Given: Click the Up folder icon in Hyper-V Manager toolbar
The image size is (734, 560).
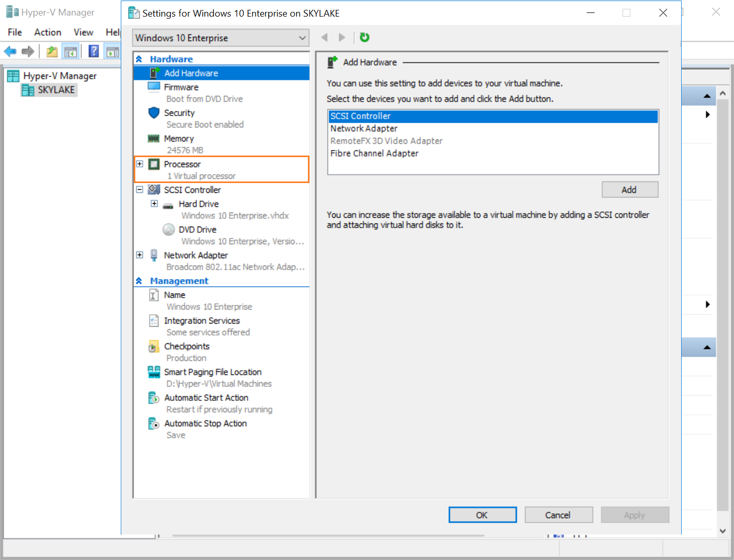Looking at the screenshot, I should click(52, 51).
